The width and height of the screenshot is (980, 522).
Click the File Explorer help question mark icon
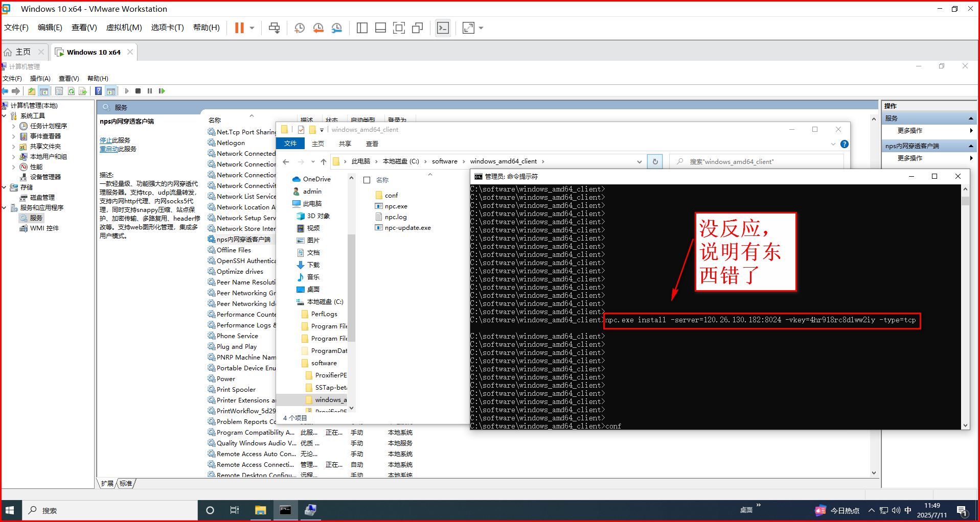845,144
